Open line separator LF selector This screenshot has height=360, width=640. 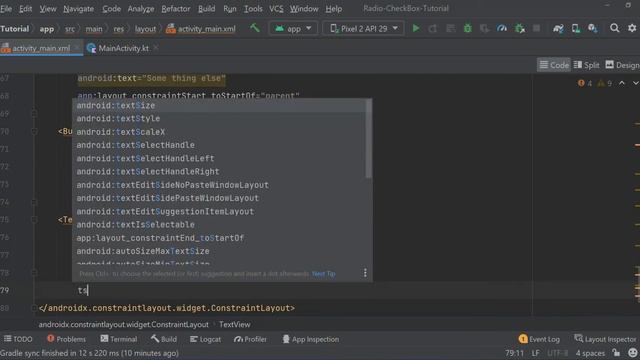pyautogui.click(x=535, y=353)
